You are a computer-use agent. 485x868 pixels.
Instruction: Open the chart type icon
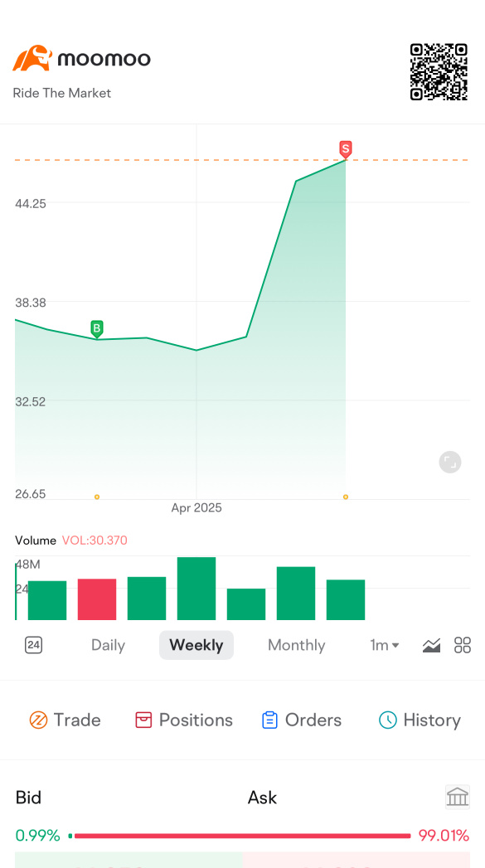click(x=431, y=645)
